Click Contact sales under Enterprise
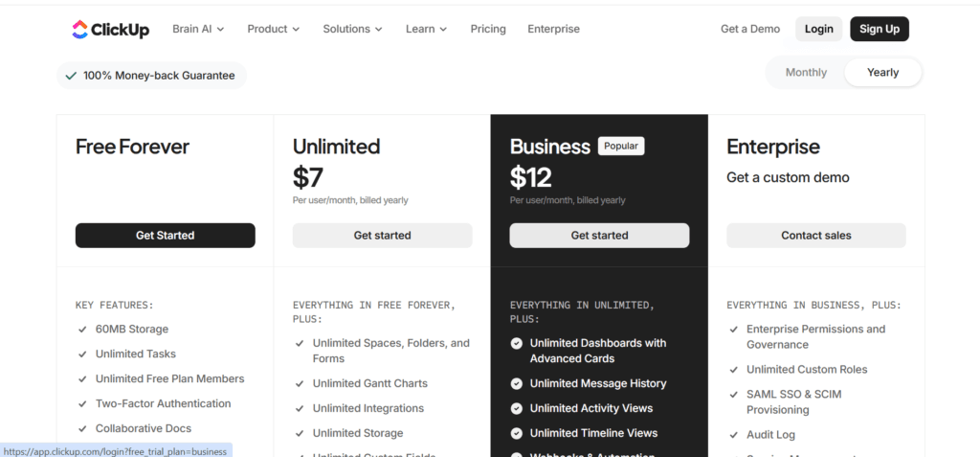 815,236
